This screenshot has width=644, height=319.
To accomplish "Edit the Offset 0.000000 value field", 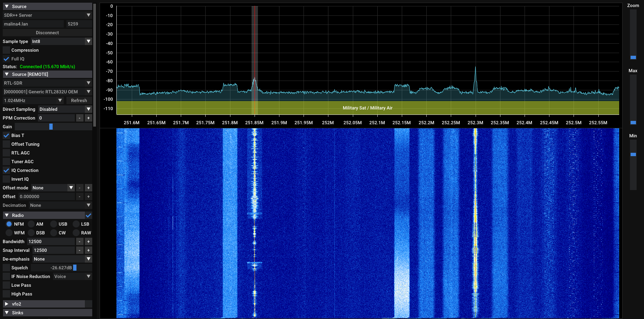I will click(46, 196).
